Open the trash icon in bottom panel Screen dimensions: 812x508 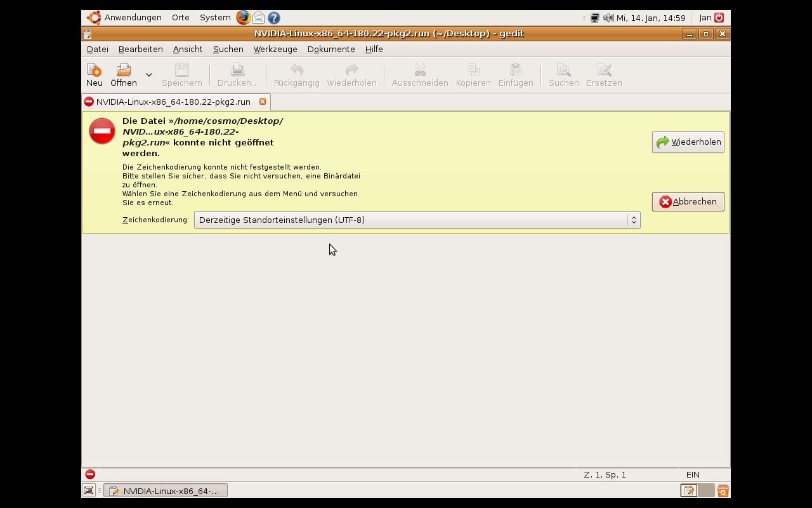click(x=723, y=490)
